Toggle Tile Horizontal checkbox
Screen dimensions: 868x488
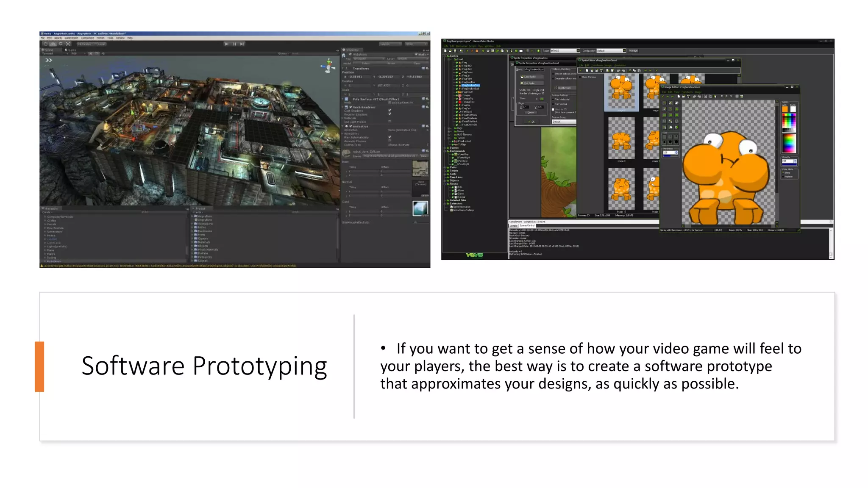(553, 100)
